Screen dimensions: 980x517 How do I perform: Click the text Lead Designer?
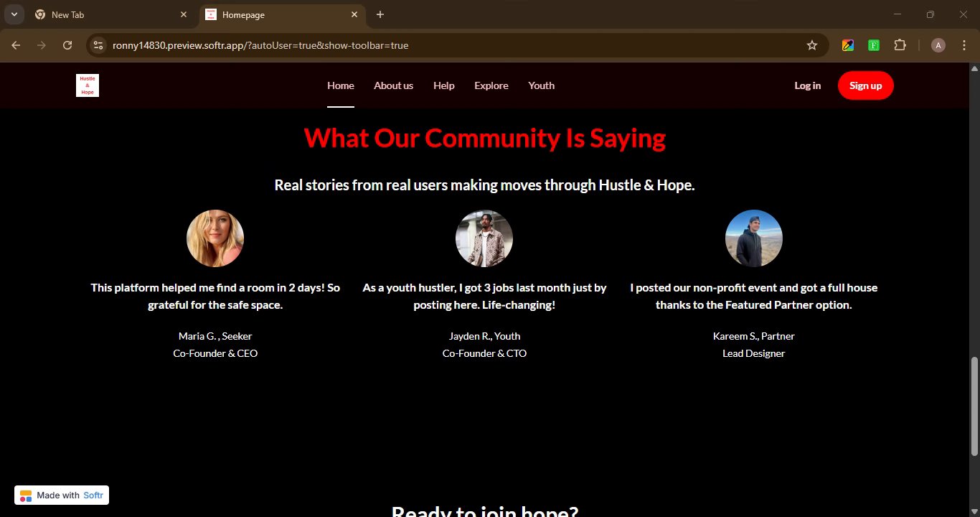click(x=754, y=353)
